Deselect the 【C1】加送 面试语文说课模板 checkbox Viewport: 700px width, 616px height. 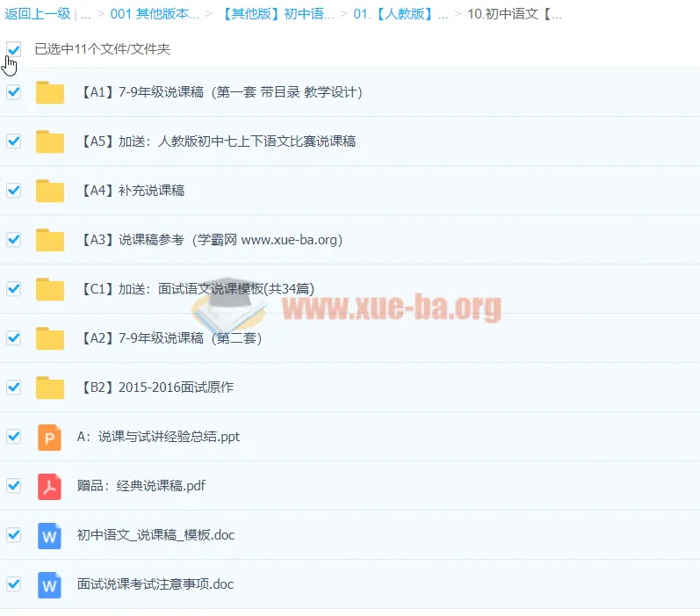[14, 288]
